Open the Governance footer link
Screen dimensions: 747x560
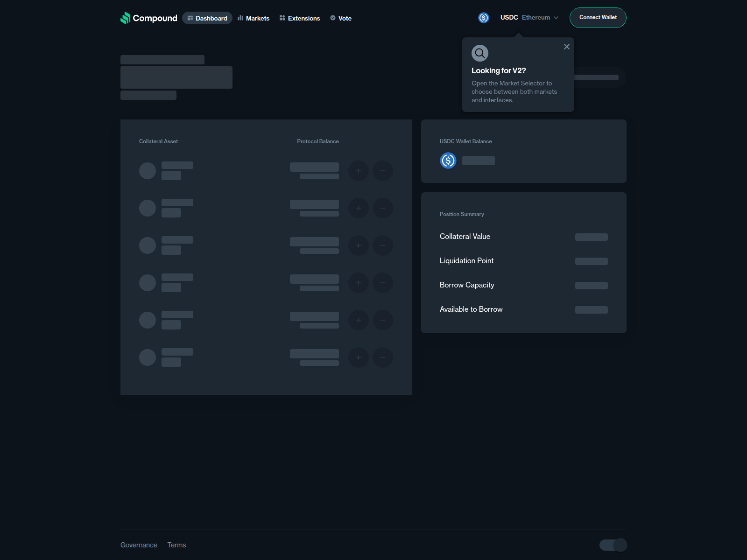tap(139, 545)
